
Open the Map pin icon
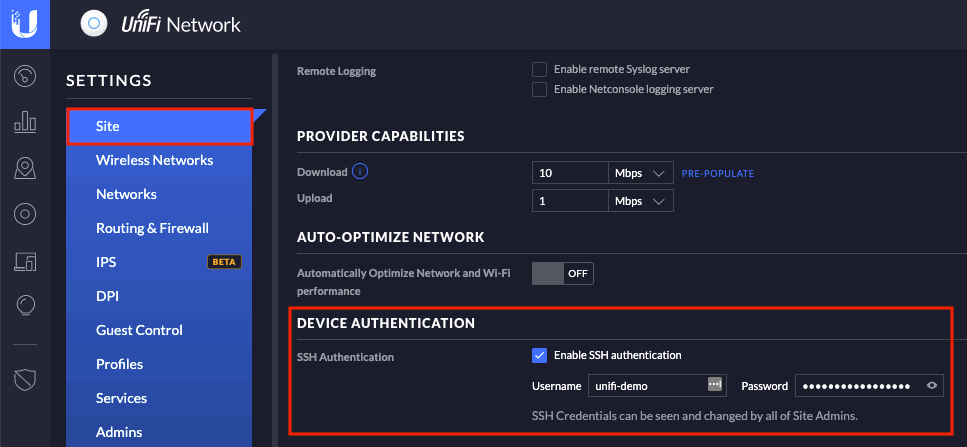[25, 168]
